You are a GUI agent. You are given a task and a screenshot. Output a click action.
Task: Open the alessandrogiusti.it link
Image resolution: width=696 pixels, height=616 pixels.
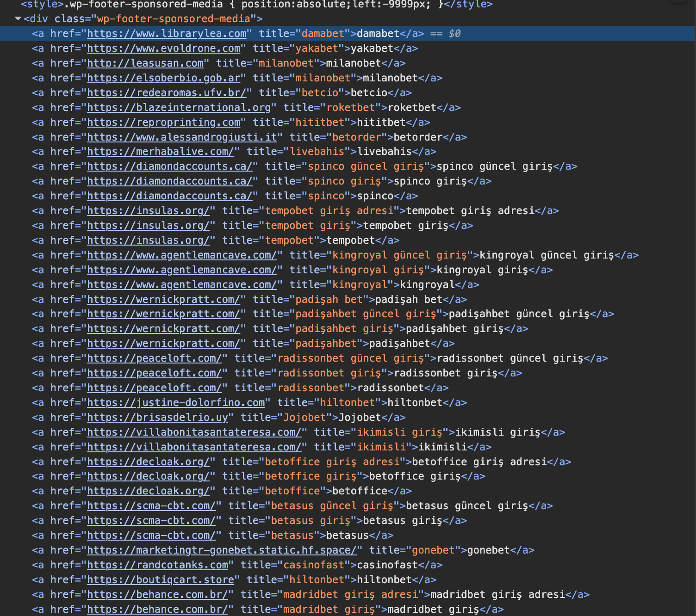point(182,137)
